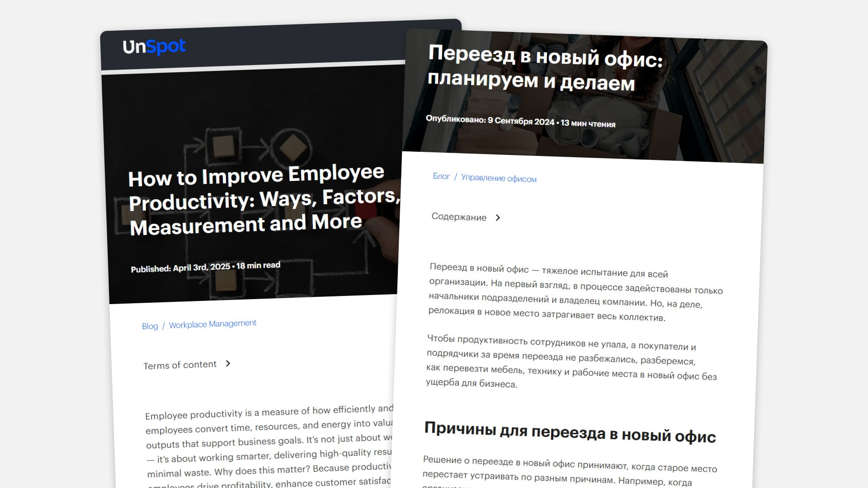Click the Published April 3rd, 2025 date line
The image size is (868, 488).
(205, 267)
